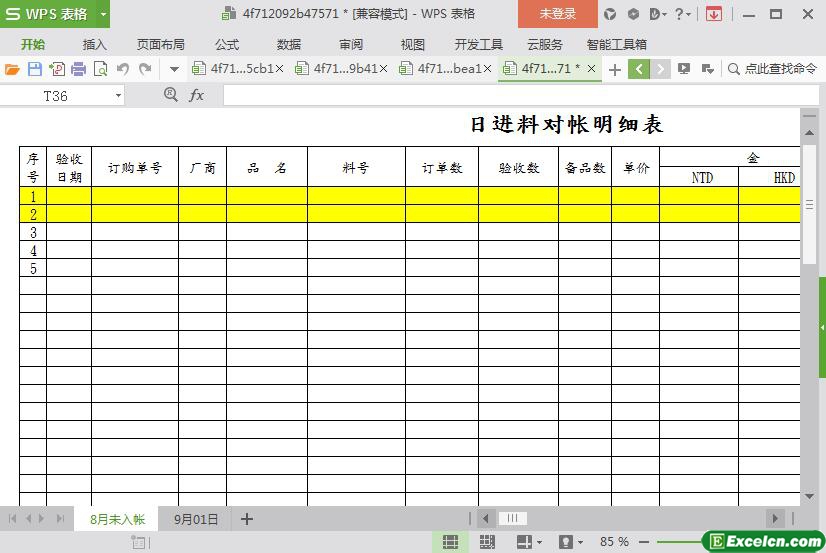Screen dimensions: 826x553
Task: Add a new document tab with plus
Action: click(x=615, y=70)
